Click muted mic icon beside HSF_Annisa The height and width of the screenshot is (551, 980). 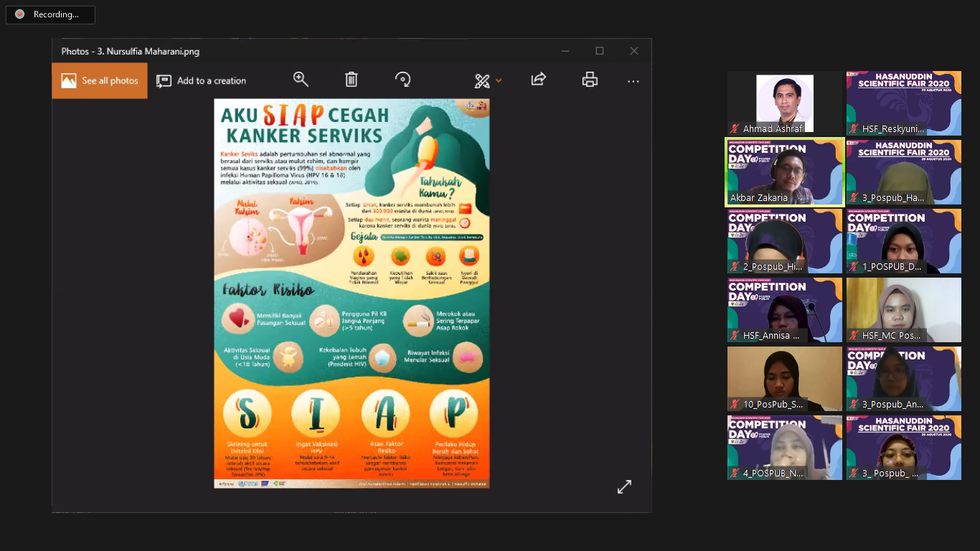(x=735, y=335)
